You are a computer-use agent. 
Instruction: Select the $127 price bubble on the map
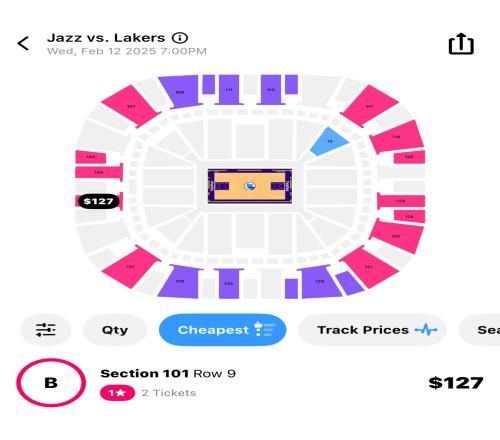[98, 201]
